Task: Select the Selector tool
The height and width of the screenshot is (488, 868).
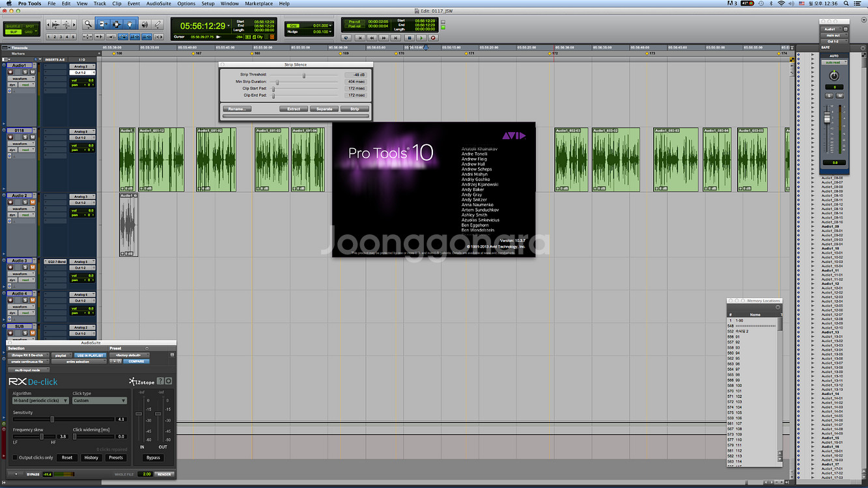Action: 117,23
